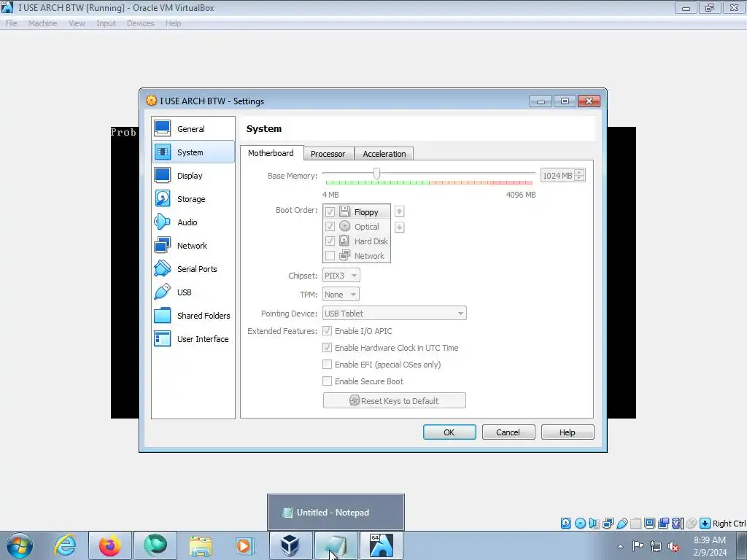Toggle Enable Hardware Clock in UTC Time
The image size is (747, 560).
pyautogui.click(x=328, y=348)
